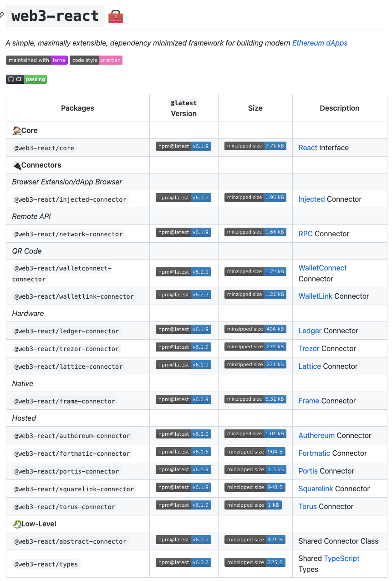The height and width of the screenshot is (581, 392).
Task: Click the @web3-react/portis-connector package name
Action: (x=66, y=471)
